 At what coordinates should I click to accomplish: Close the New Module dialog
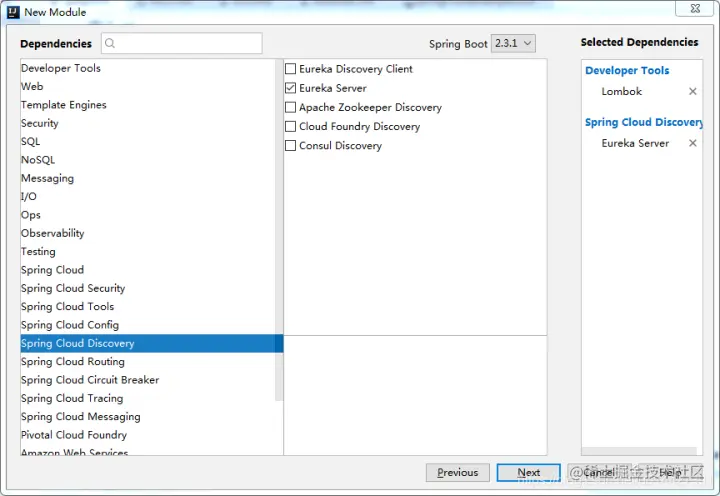pos(695,8)
